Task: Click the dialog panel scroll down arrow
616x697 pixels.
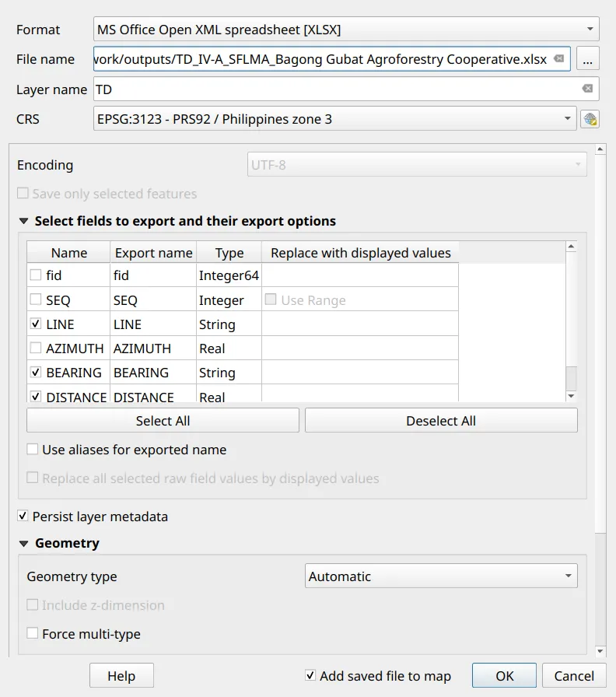Action: [x=600, y=651]
